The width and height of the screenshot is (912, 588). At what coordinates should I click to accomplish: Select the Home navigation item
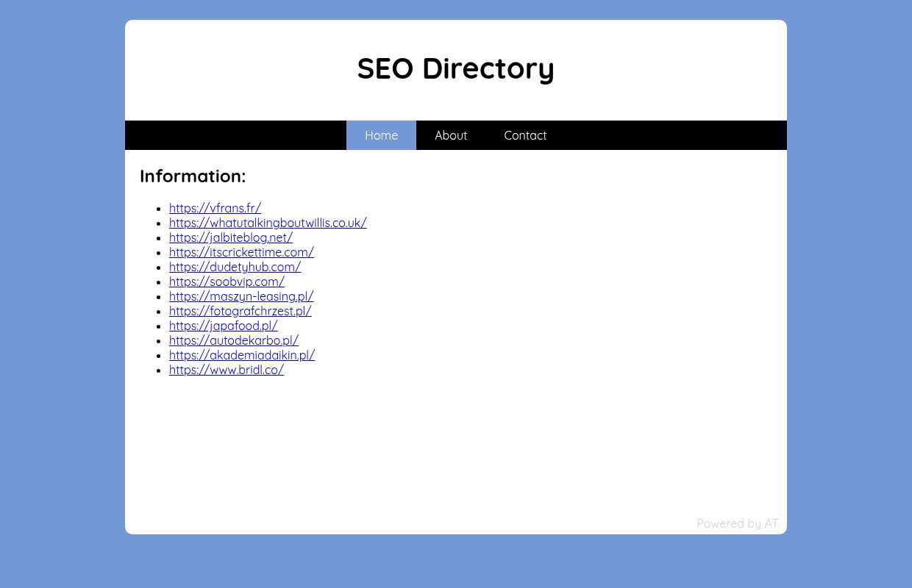point(381,135)
